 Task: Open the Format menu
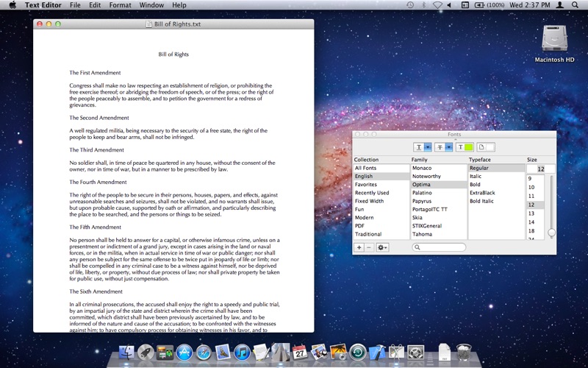(121, 5)
